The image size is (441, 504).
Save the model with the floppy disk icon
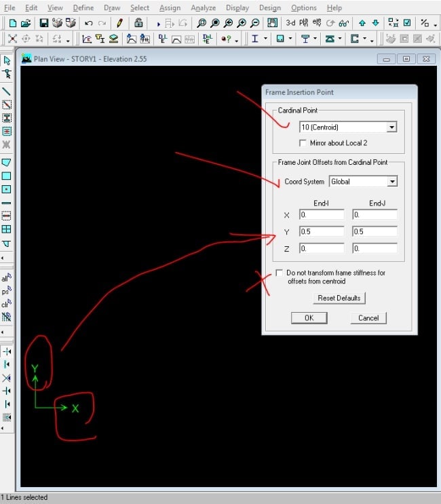click(x=43, y=23)
